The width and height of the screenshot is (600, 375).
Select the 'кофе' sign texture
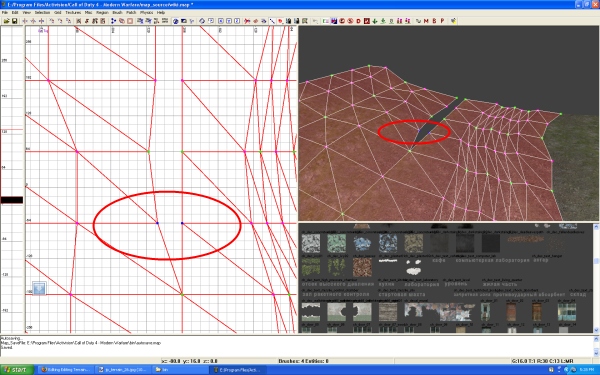coord(439,260)
